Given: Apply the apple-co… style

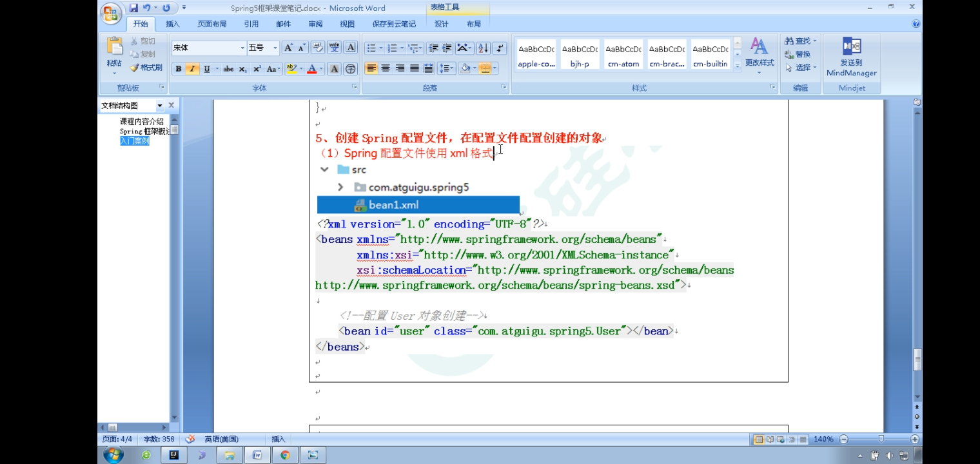Looking at the screenshot, I should pos(536,55).
